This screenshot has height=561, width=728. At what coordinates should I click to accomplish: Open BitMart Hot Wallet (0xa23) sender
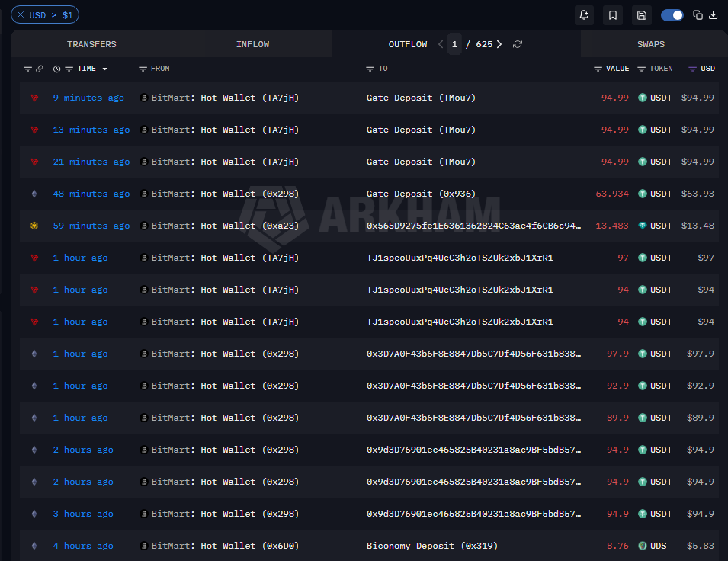[x=225, y=226]
